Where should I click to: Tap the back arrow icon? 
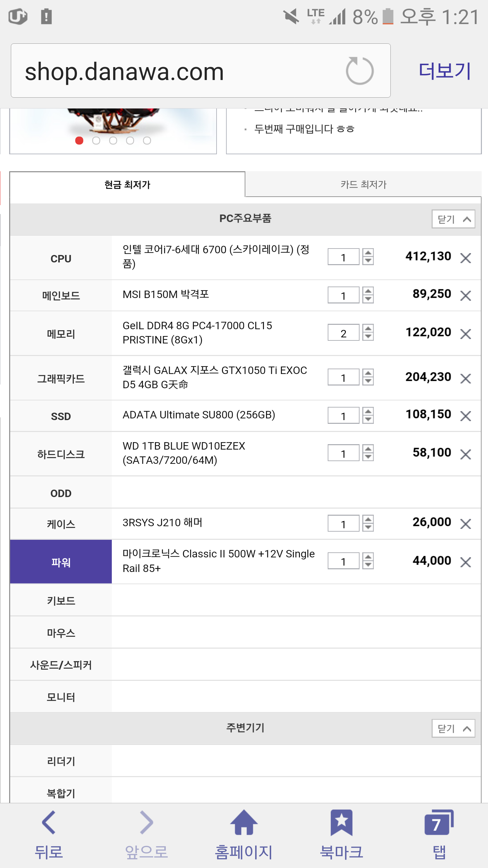coord(49,823)
